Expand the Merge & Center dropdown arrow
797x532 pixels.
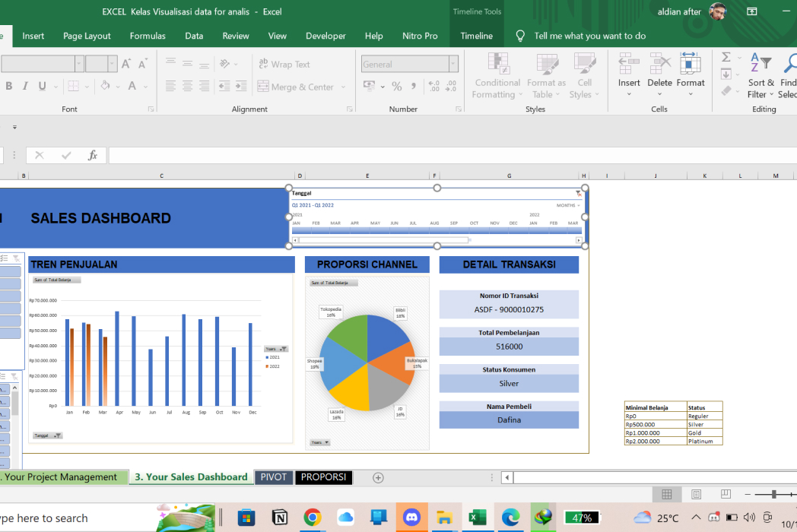pyautogui.click(x=344, y=87)
